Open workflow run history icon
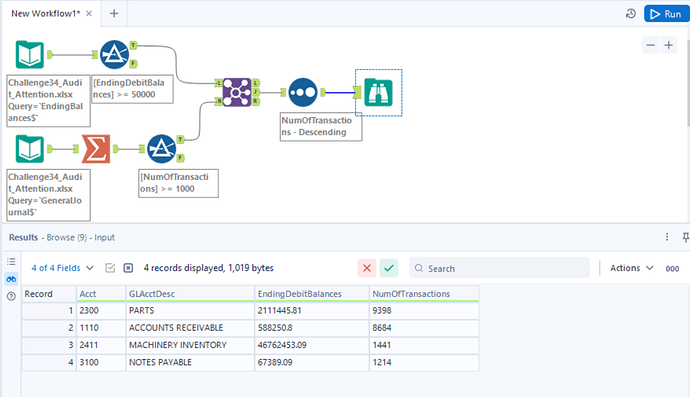The width and height of the screenshot is (690, 397). point(631,14)
